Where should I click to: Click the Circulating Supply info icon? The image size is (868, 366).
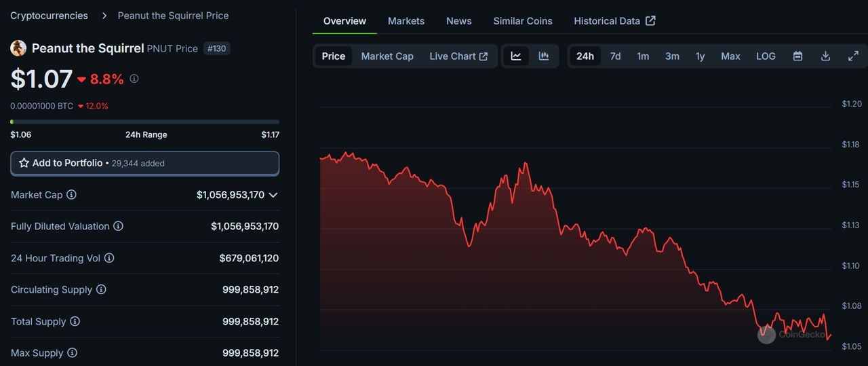pyautogui.click(x=101, y=289)
